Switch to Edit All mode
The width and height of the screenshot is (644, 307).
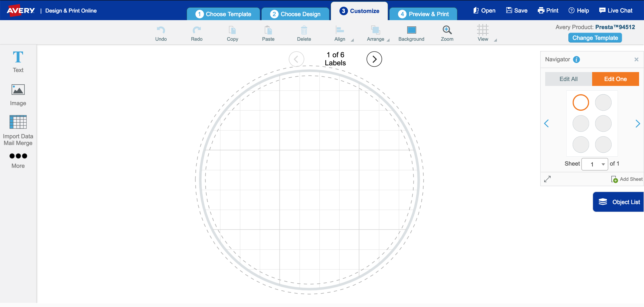click(x=568, y=79)
